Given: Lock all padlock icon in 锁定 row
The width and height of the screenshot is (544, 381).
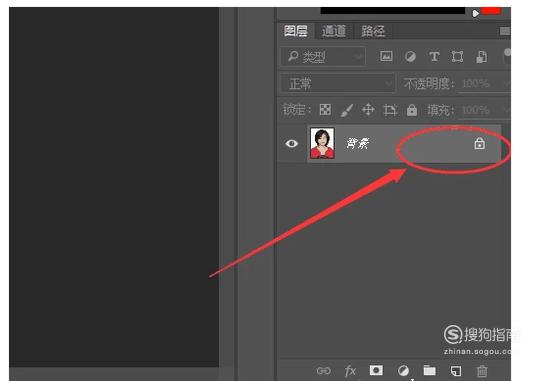Looking at the screenshot, I should coord(412,110).
